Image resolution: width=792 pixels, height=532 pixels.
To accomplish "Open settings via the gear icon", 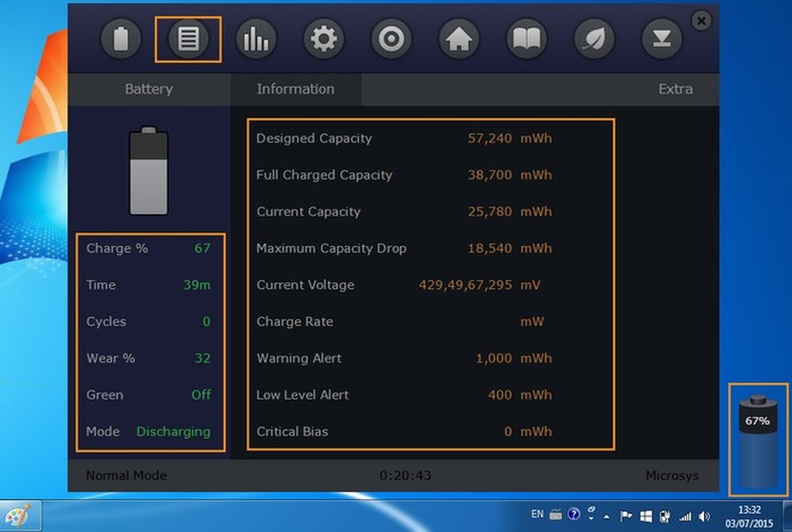I will tap(324, 39).
